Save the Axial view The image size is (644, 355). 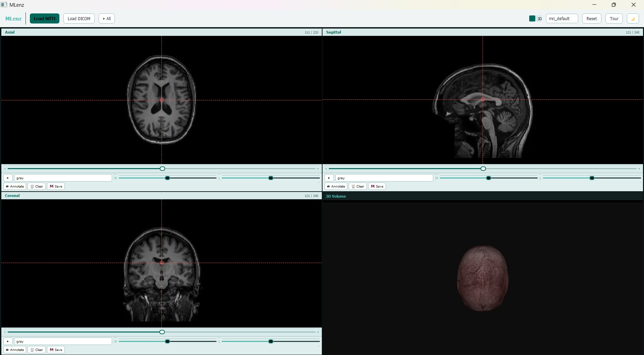[x=56, y=186]
